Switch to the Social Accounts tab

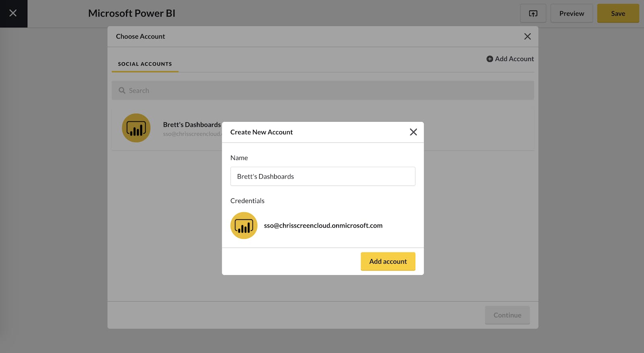coord(145,64)
